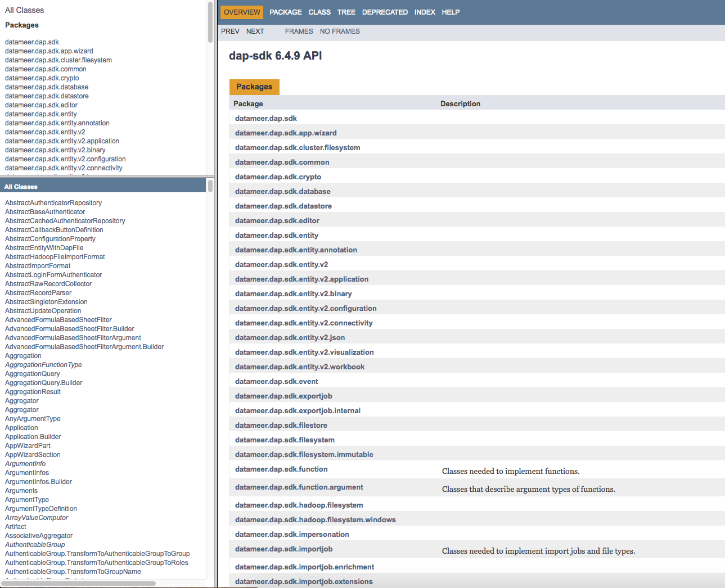Viewport: 725px width, 588px height.
Task: Open ArrayValueComputor interface
Action: click(x=37, y=518)
